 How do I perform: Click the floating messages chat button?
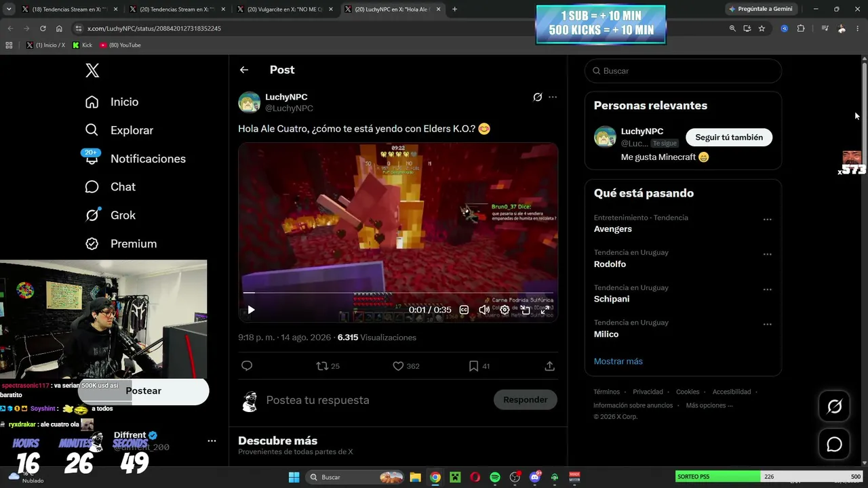click(x=834, y=444)
